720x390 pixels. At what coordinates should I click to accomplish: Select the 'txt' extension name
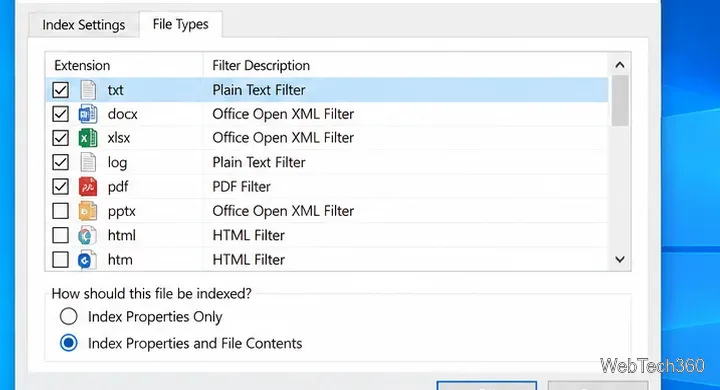115,90
